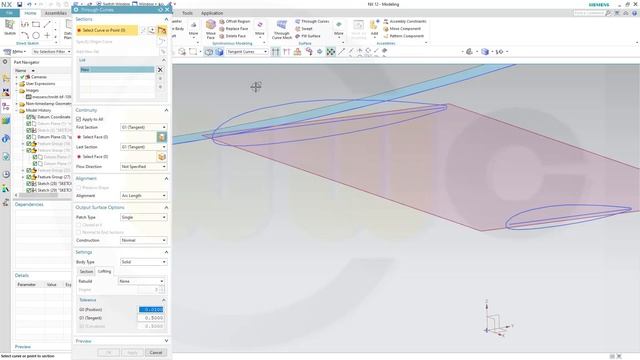Click G0 (Position) tolerance field

click(x=151, y=310)
